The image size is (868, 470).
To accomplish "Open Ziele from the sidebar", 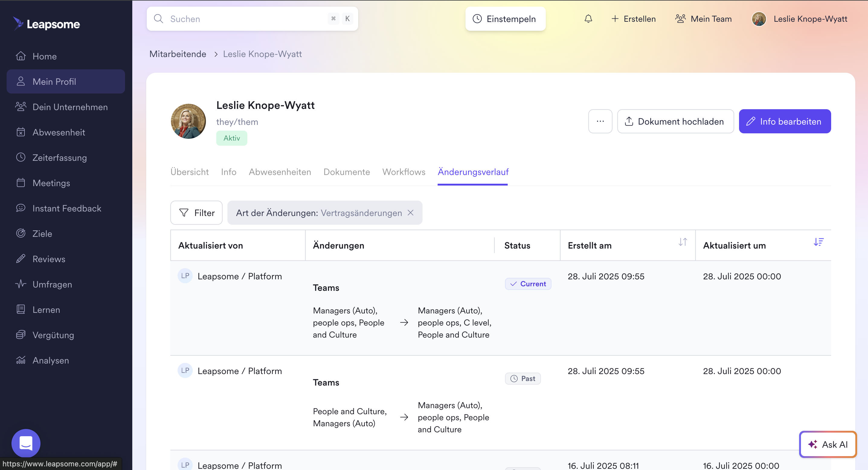I will pyautogui.click(x=42, y=234).
